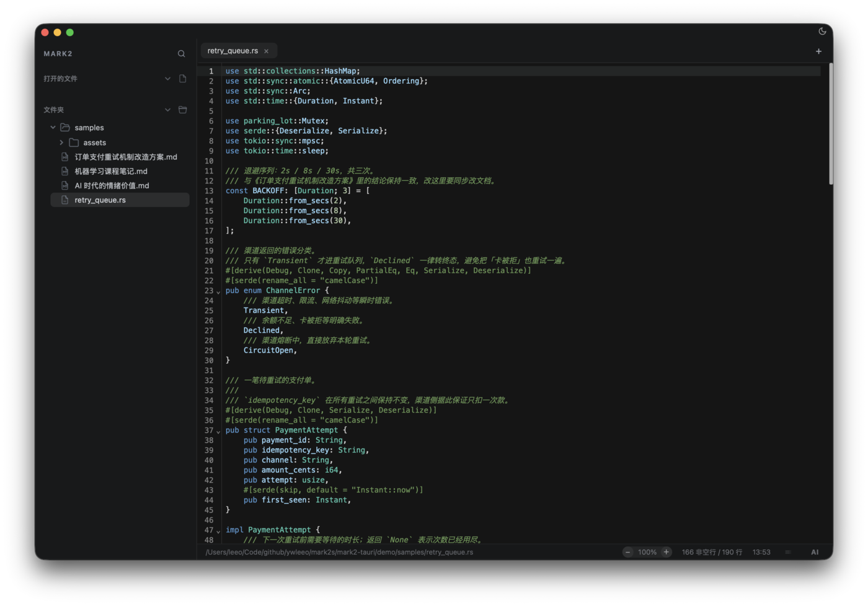Click the samples folder icon
The width and height of the screenshot is (868, 606).
pos(65,128)
